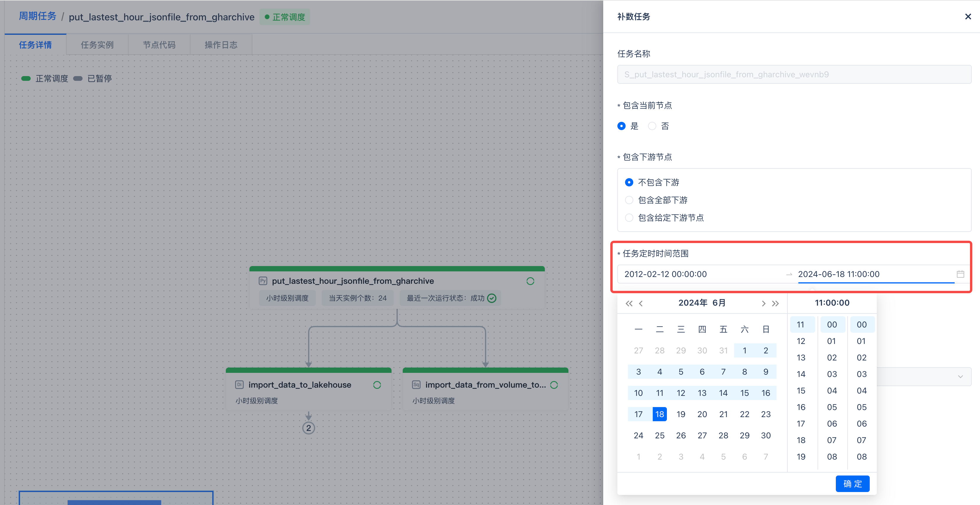Switch to the 任务实例 tab

(97, 45)
